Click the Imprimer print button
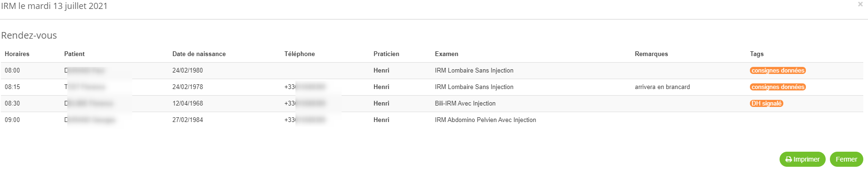The image size is (868, 171). [x=802, y=159]
